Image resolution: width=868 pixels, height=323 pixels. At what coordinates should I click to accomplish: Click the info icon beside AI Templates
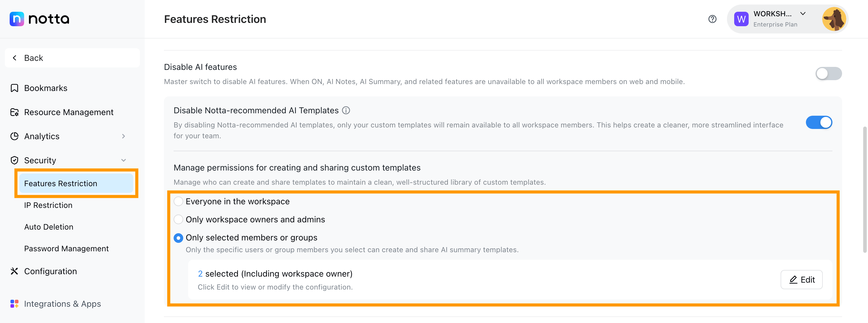(x=346, y=111)
